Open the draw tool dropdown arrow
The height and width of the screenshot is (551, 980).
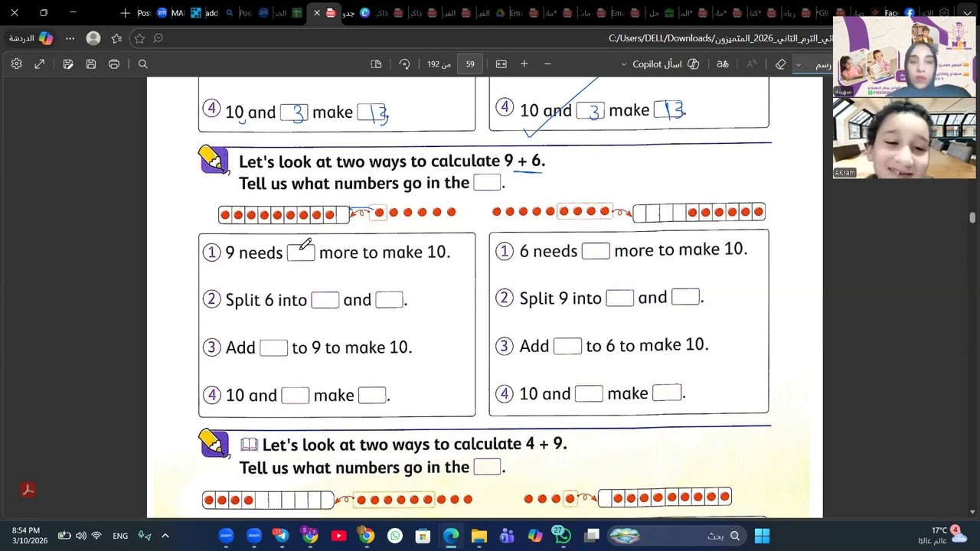[798, 64]
